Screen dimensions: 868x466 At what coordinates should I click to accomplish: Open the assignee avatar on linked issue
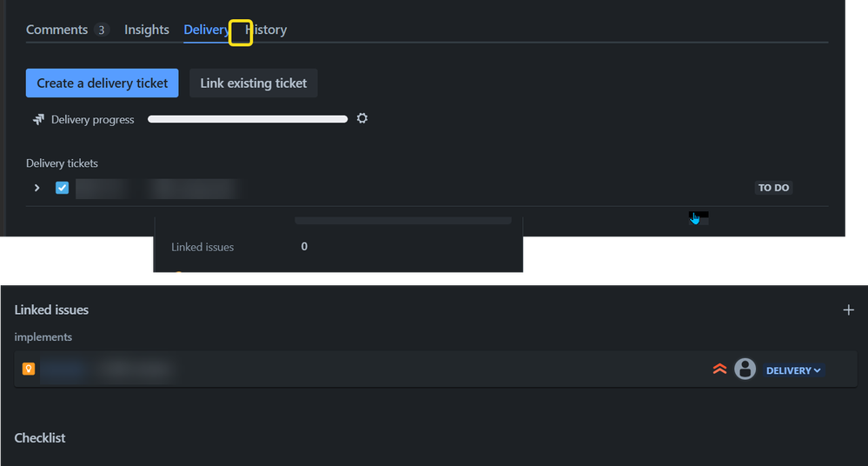[745, 369]
